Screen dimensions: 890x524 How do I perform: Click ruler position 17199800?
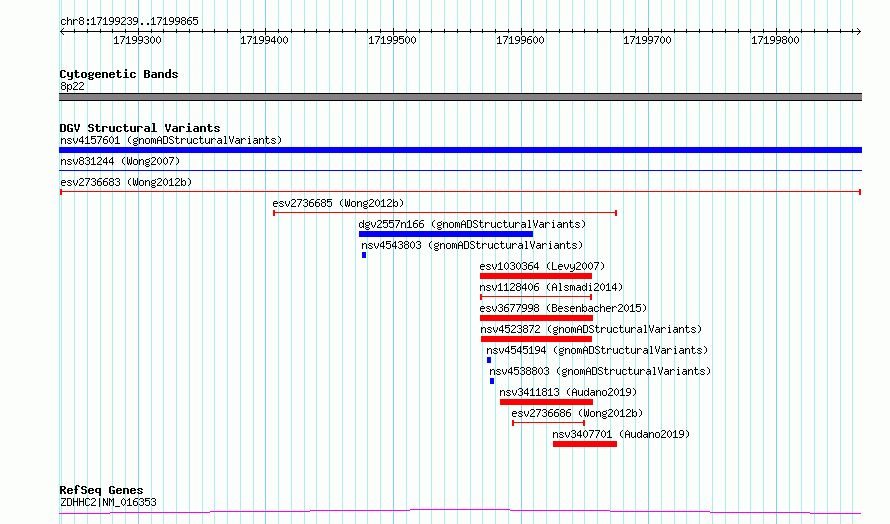pyautogui.click(x=775, y=40)
